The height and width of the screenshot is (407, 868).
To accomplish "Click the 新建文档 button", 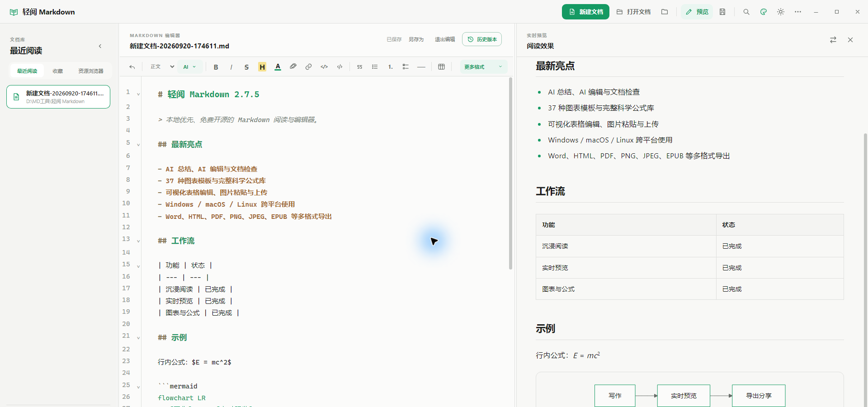I will coord(585,12).
